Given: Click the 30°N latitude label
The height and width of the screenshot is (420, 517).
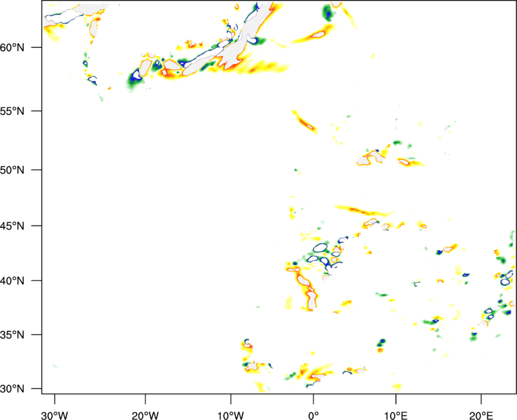Looking at the screenshot, I should (12, 389).
